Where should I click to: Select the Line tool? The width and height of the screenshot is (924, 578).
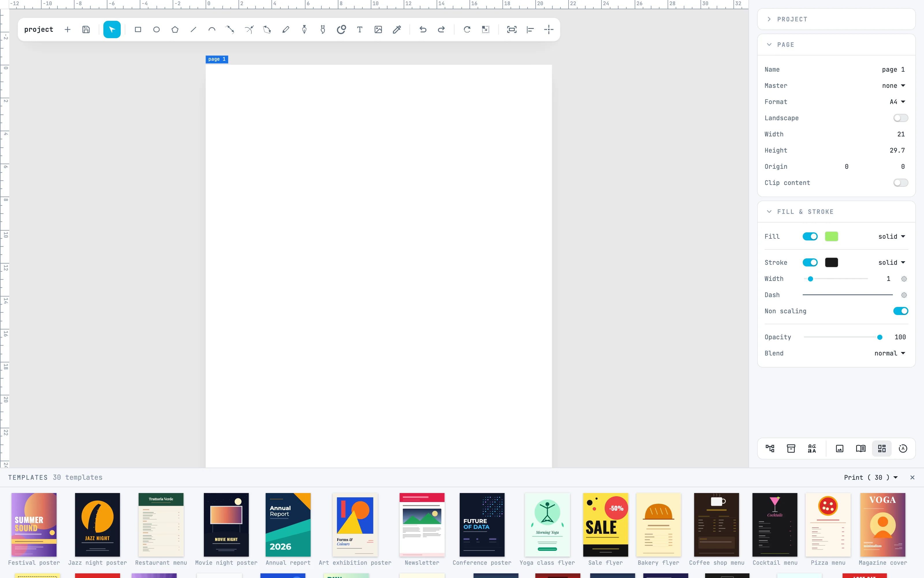(x=193, y=29)
